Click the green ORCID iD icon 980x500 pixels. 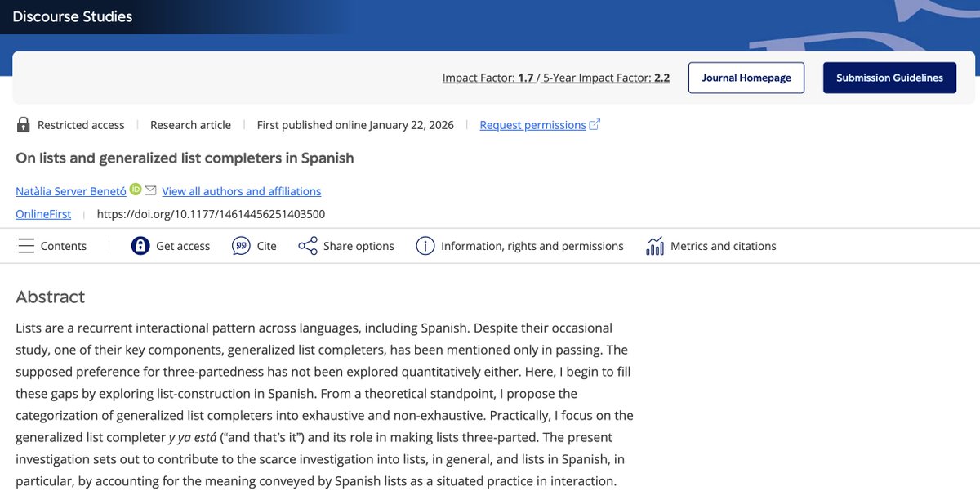point(136,190)
